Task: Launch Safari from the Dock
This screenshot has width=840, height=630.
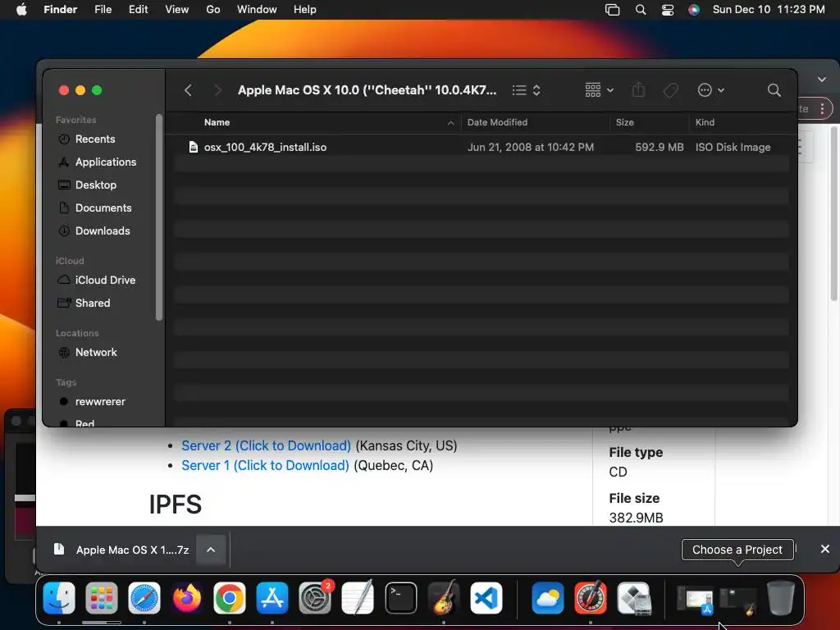Action: 144,598
